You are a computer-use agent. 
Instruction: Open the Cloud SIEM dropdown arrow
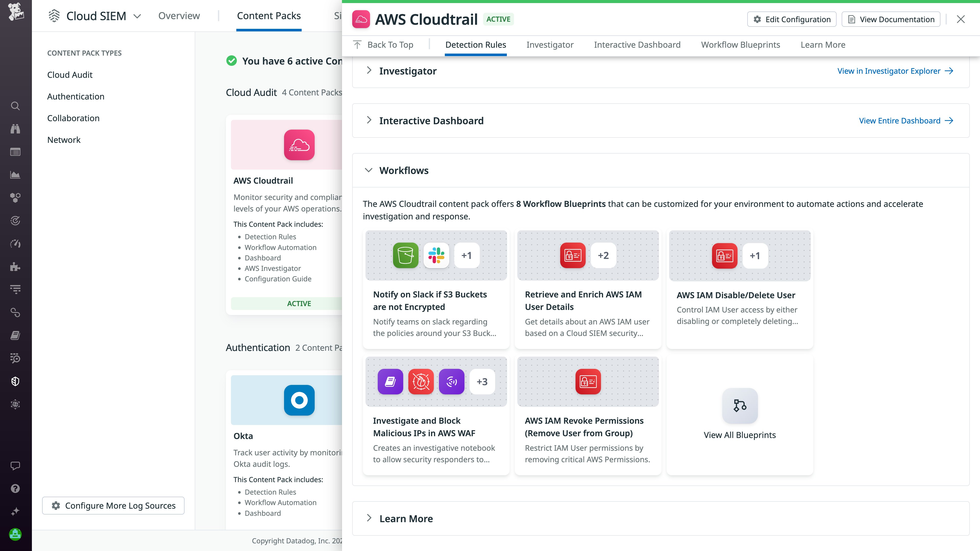tap(137, 16)
